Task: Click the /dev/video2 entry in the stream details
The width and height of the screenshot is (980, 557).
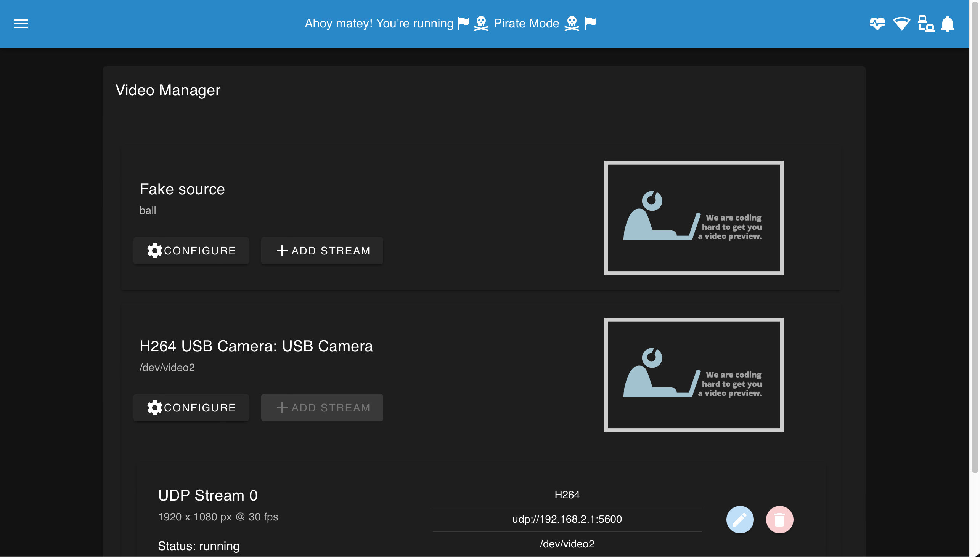Action: coord(567,544)
